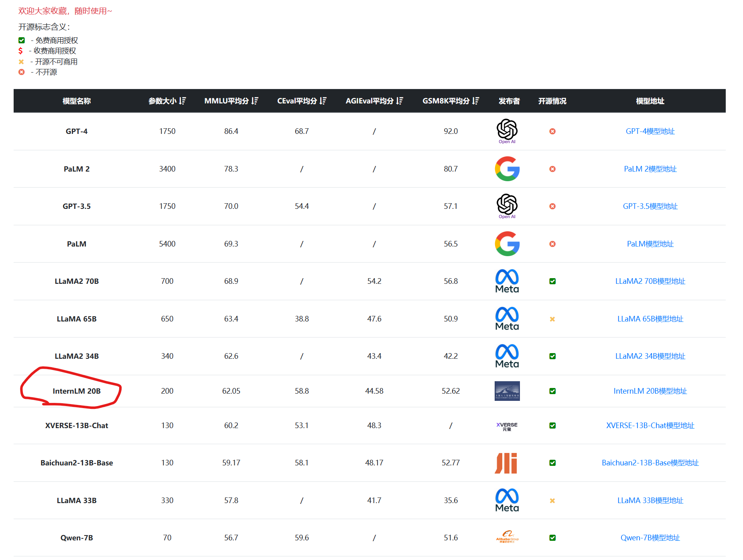Click the green check legend icon for 免费商用授权
743x560 pixels.
(22, 40)
